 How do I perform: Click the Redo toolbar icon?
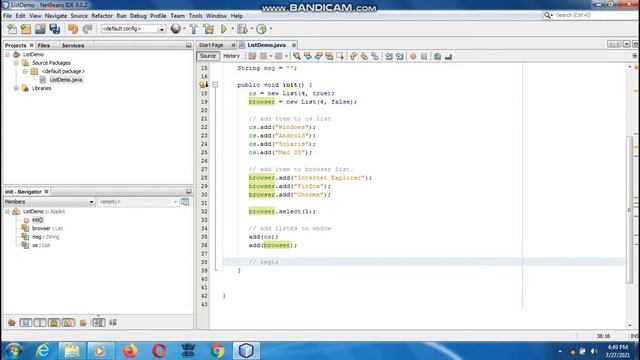point(87,29)
